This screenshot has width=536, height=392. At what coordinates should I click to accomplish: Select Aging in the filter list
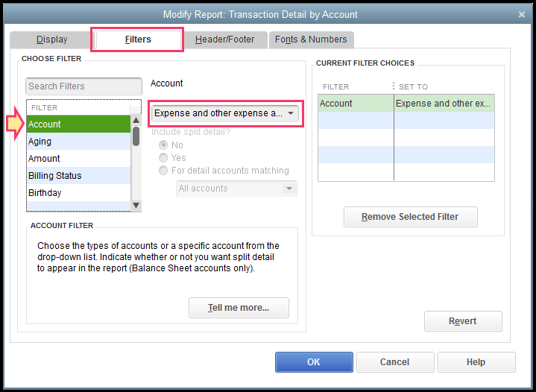[x=78, y=142]
